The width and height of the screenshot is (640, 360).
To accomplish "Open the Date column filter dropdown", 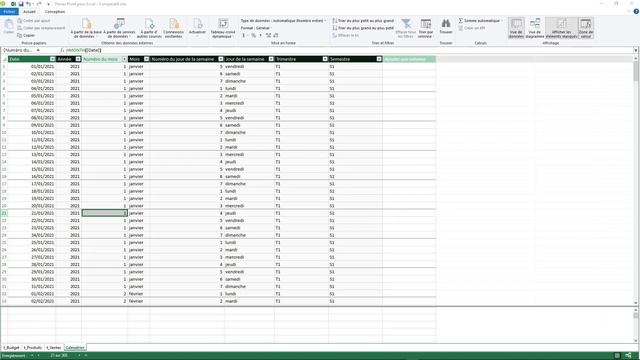I will coord(52,59).
